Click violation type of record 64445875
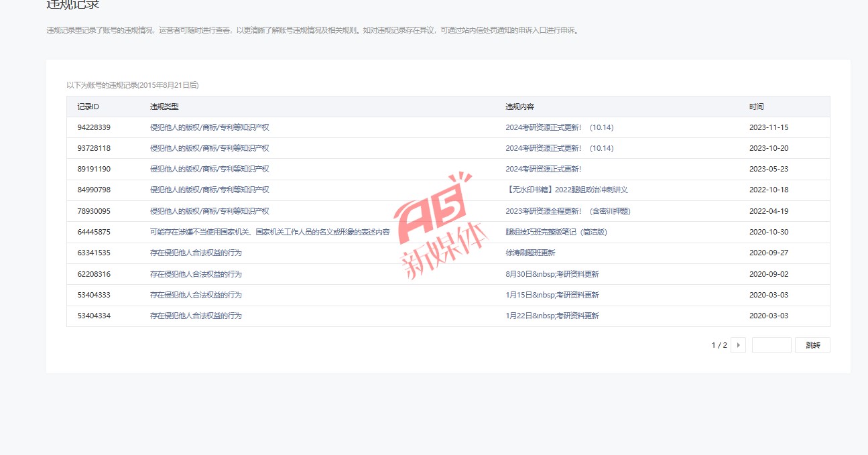The width and height of the screenshot is (868, 455). coord(269,232)
